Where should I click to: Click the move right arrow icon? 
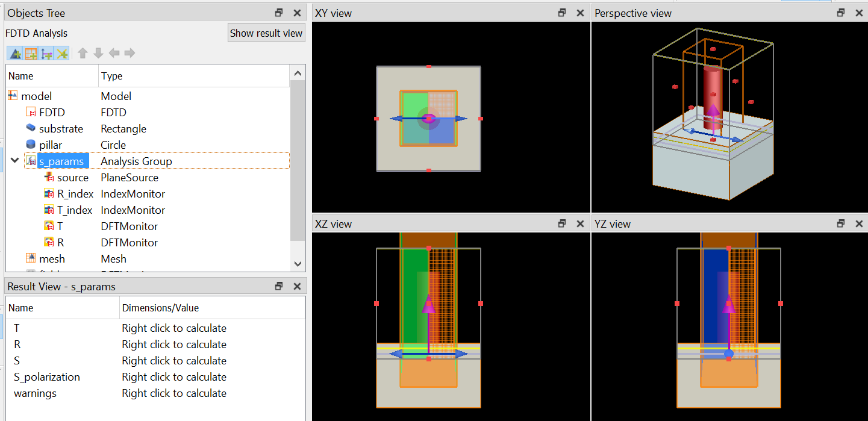pyautogui.click(x=130, y=53)
